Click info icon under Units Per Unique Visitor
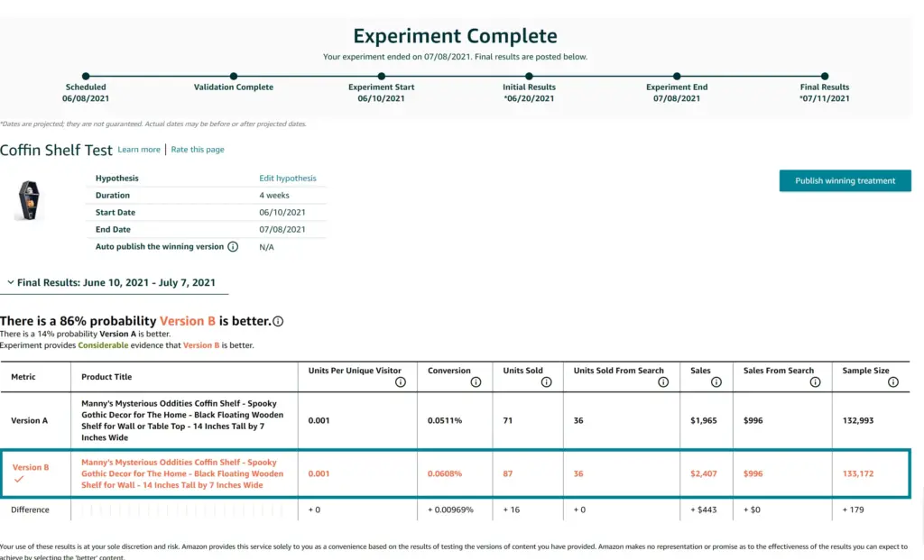Image resolution: width=924 pixels, height=560 pixels. 401,382
